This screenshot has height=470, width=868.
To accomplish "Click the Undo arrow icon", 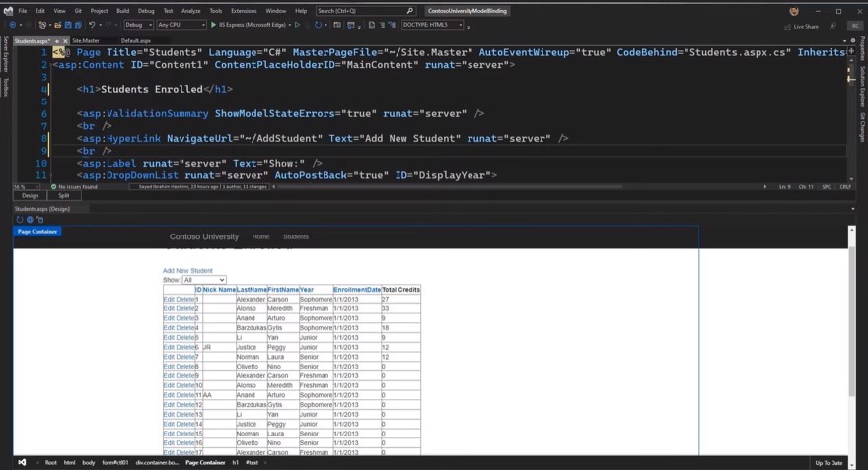I will pyautogui.click(x=92, y=25).
